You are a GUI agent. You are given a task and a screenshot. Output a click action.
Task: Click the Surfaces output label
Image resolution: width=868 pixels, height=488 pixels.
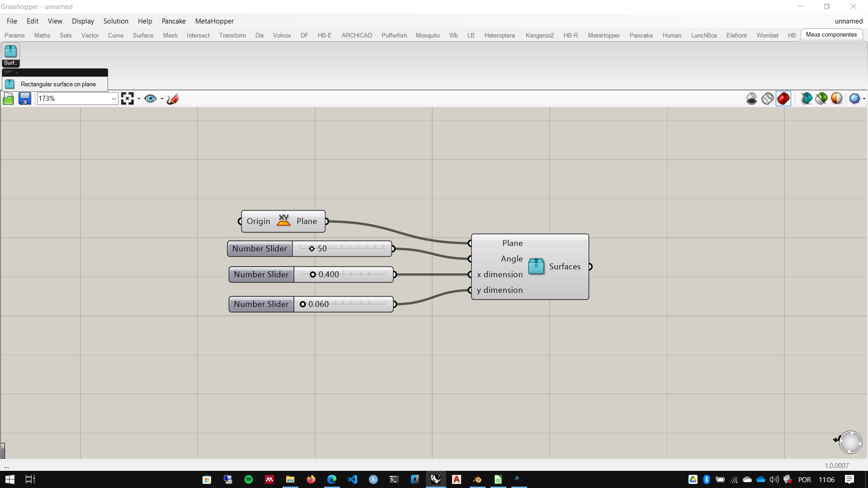565,267
